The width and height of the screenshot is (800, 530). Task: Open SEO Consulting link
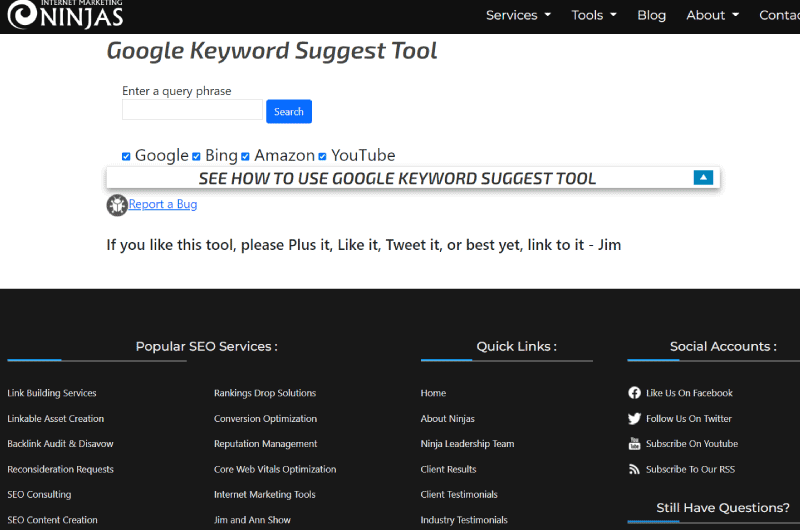point(39,494)
